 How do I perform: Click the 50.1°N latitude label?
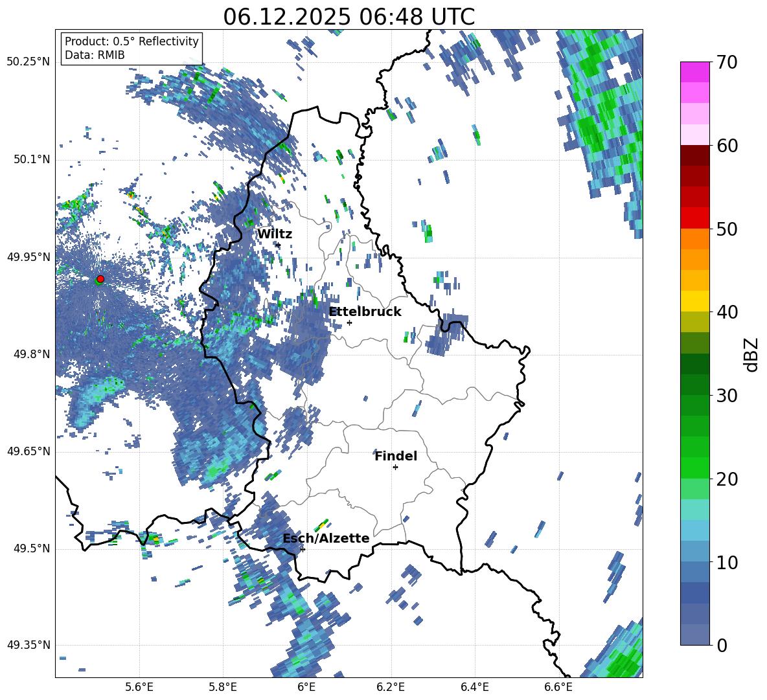pyautogui.click(x=32, y=160)
